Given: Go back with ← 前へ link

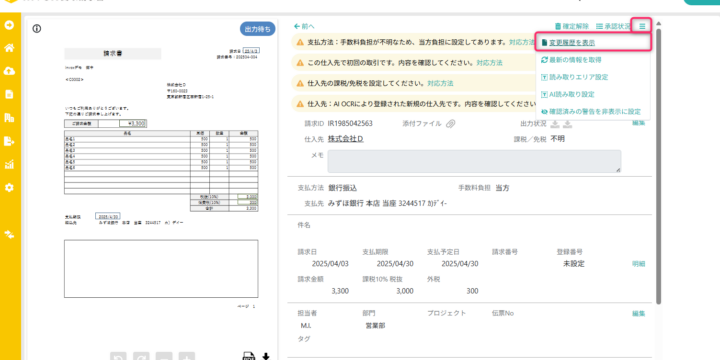Looking at the screenshot, I should pyautogui.click(x=304, y=27).
